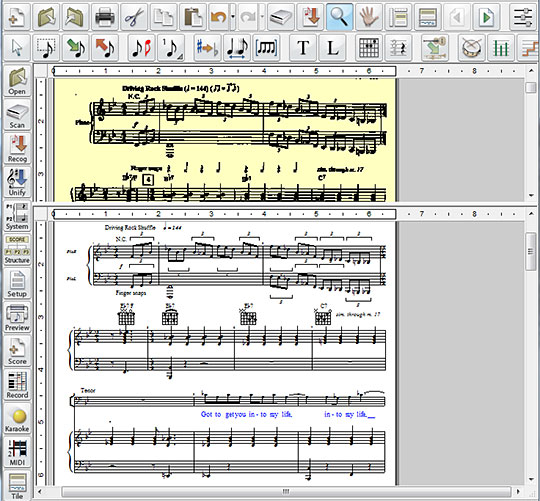Launch Karaoke view from sidebar
The image size is (540, 501).
coord(17,419)
